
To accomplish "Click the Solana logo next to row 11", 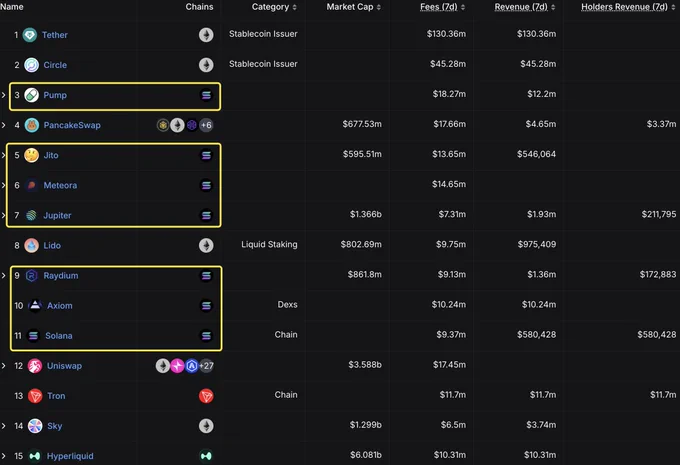I will (33, 336).
